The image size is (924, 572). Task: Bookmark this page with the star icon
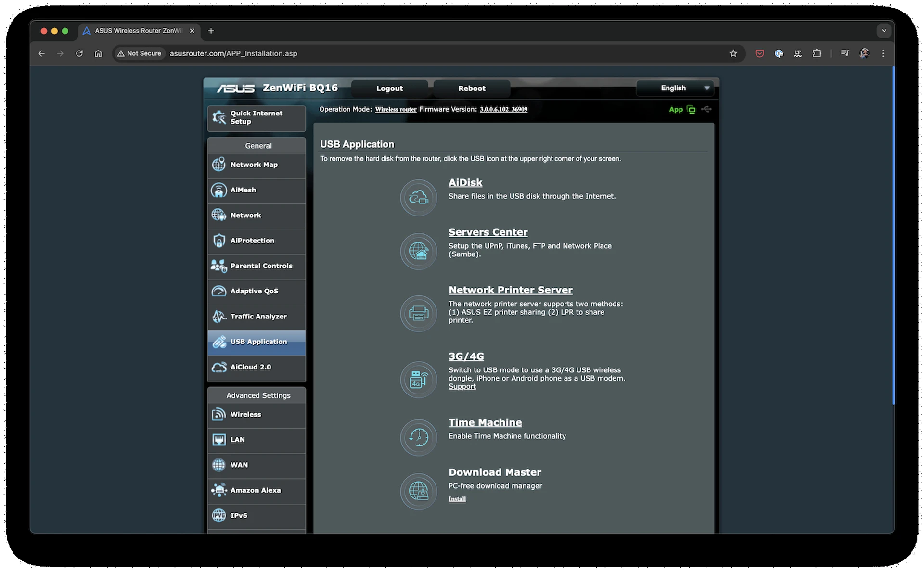[x=733, y=53]
